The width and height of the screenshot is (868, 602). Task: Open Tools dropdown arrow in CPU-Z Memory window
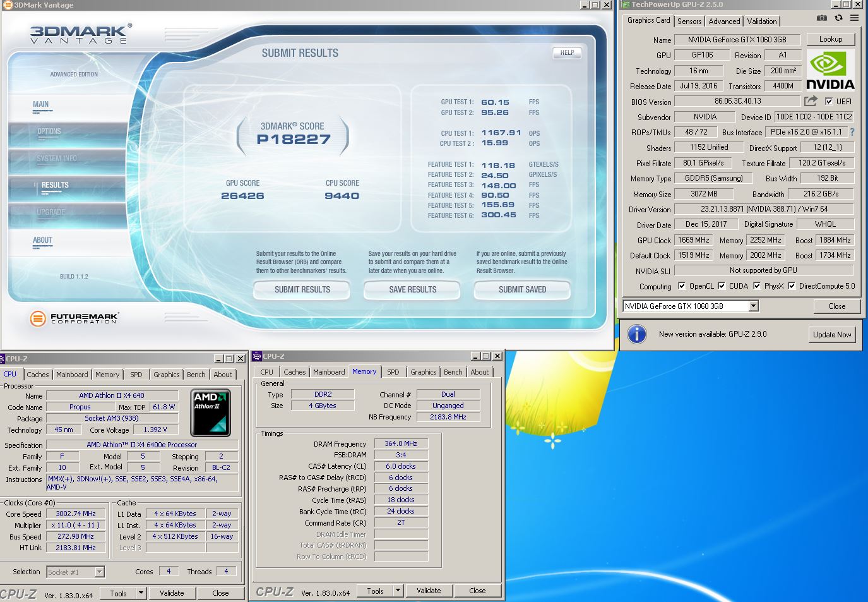coord(398,591)
